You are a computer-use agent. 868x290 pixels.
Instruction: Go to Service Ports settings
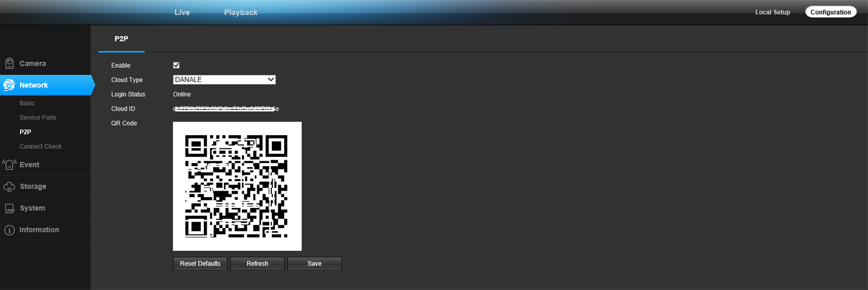pyautogui.click(x=38, y=117)
